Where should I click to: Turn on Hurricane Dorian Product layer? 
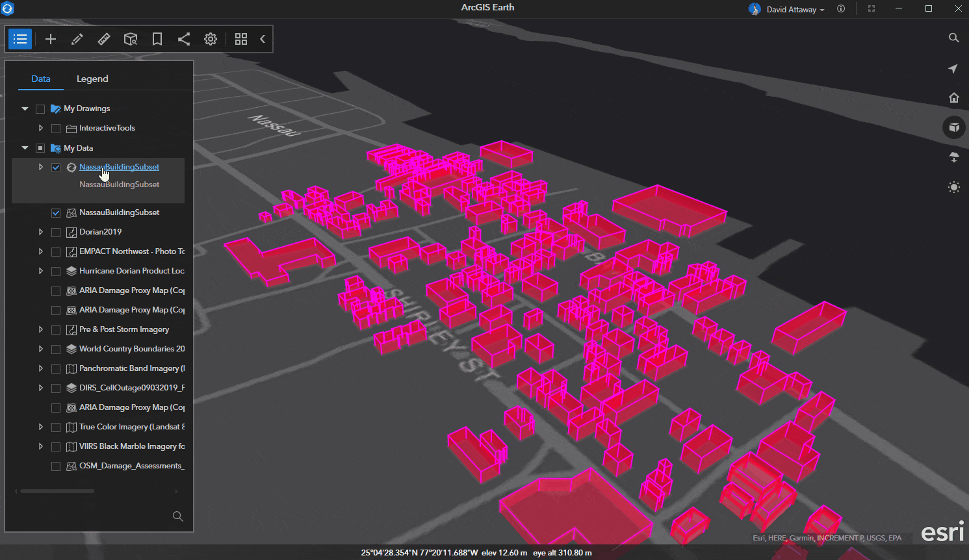[x=56, y=272]
